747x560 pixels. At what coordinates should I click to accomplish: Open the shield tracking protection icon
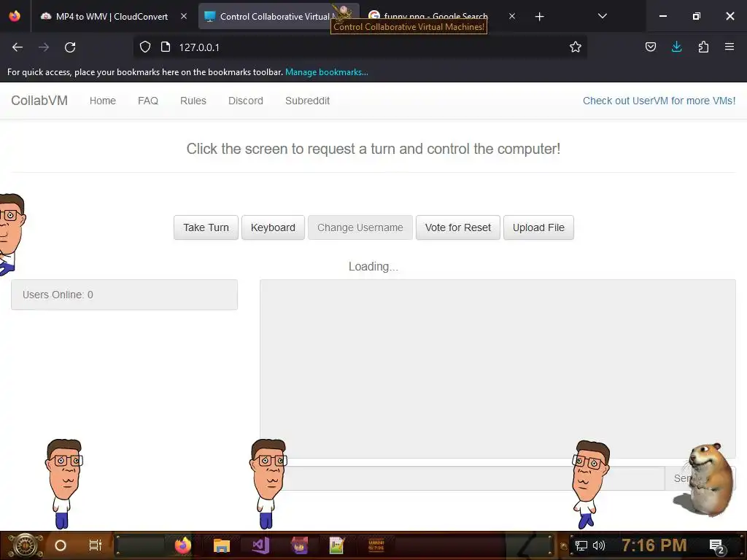coord(145,47)
